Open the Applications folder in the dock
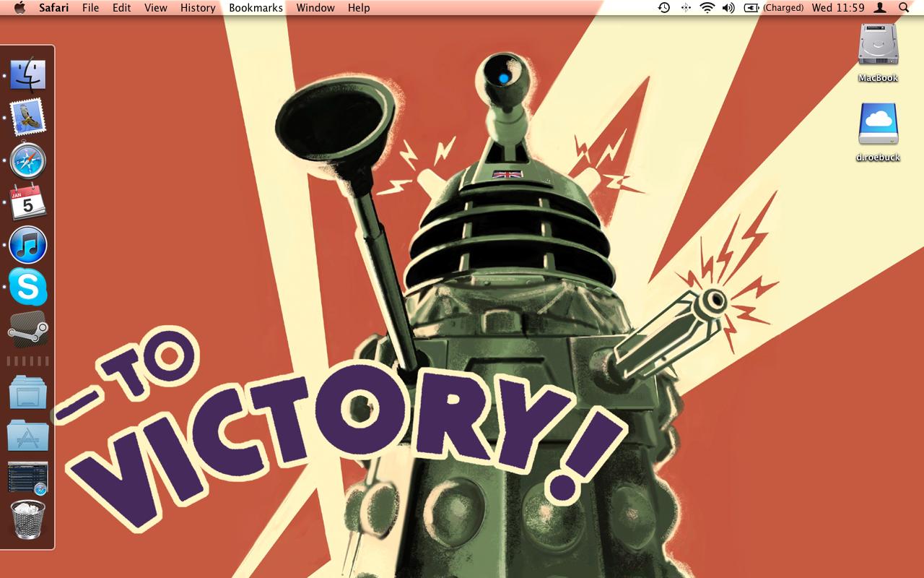This screenshot has height=578, width=924. pyautogui.click(x=28, y=436)
